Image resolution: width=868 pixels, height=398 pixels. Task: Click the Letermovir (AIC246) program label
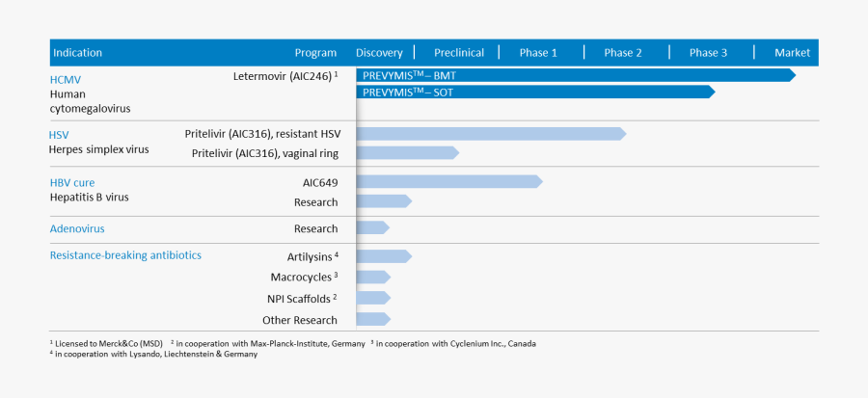coord(285,75)
